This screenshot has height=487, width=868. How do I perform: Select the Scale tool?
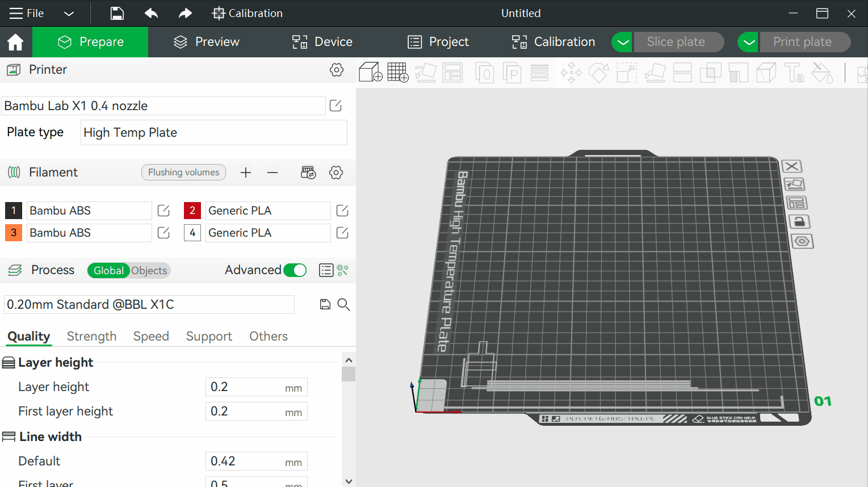point(627,73)
